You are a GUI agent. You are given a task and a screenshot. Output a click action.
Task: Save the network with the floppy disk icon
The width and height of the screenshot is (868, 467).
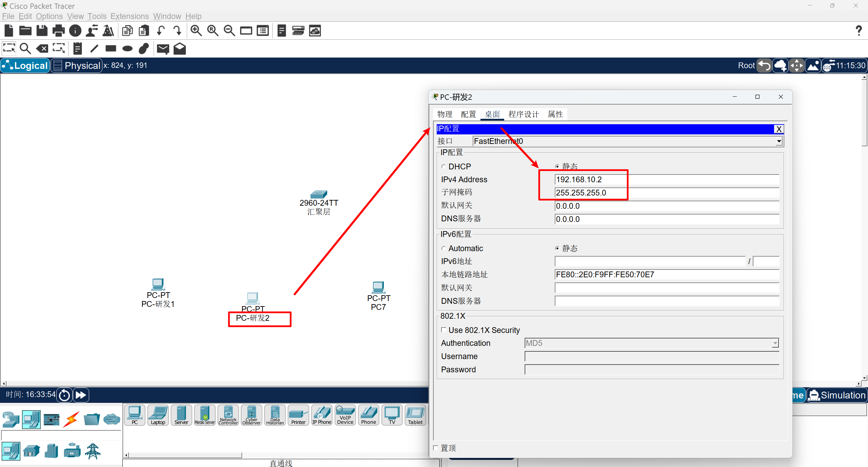[x=42, y=31]
